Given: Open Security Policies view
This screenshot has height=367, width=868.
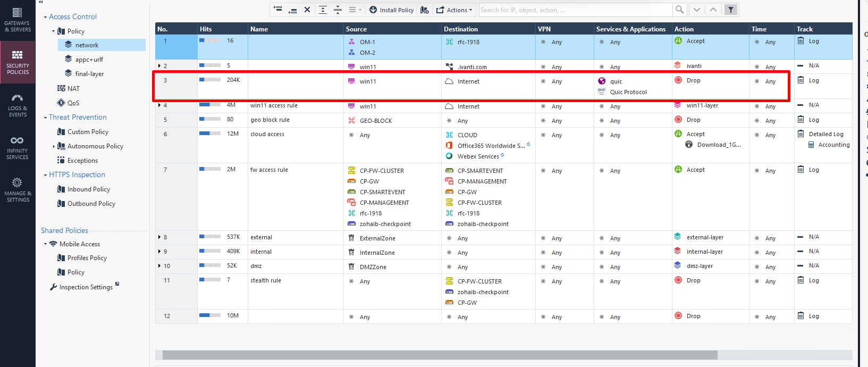Looking at the screenshot, I should point(18,62).
